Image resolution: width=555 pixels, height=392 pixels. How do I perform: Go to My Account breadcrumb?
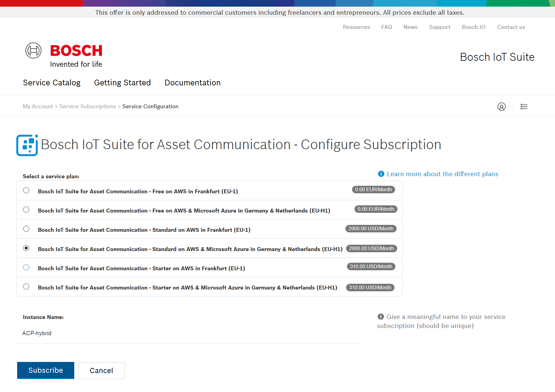(x=38, y=106)
